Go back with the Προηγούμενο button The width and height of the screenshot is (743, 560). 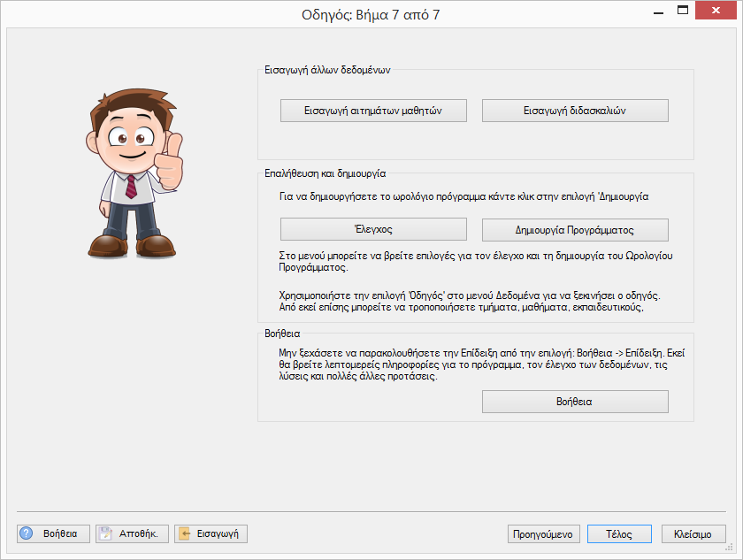[544, 534]
